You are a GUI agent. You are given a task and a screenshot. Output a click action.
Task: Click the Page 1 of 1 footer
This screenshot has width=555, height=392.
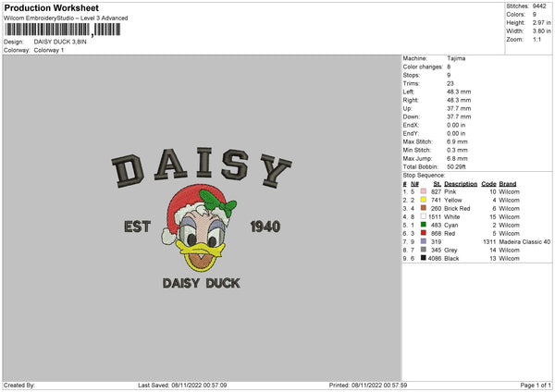point(536,385)
